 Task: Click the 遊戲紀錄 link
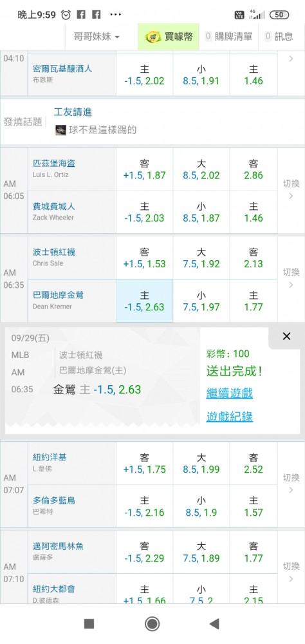[x=230, y=417]
